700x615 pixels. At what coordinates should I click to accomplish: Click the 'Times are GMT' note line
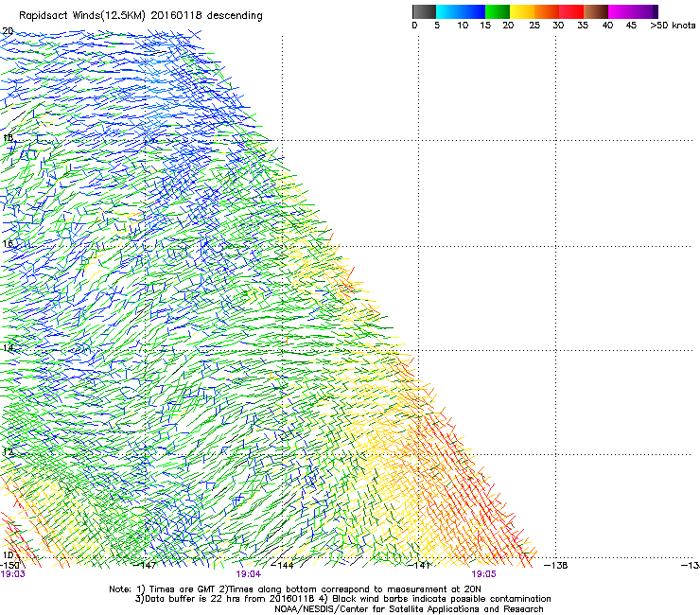295,589
